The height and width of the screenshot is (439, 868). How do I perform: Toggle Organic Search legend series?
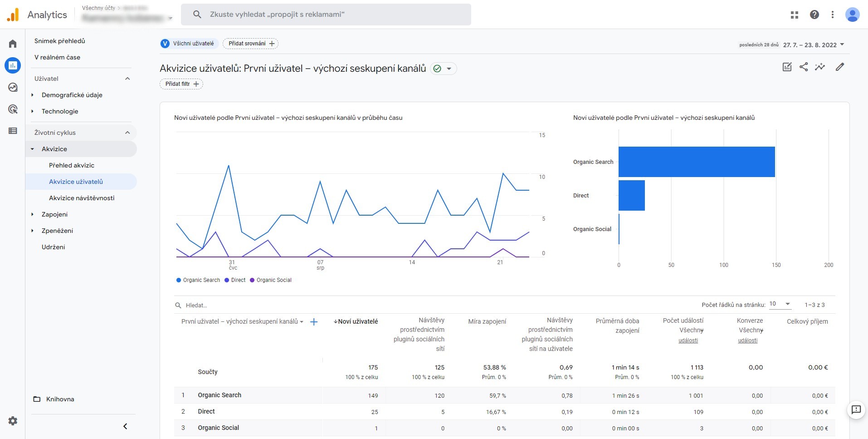tap(198, 280)
